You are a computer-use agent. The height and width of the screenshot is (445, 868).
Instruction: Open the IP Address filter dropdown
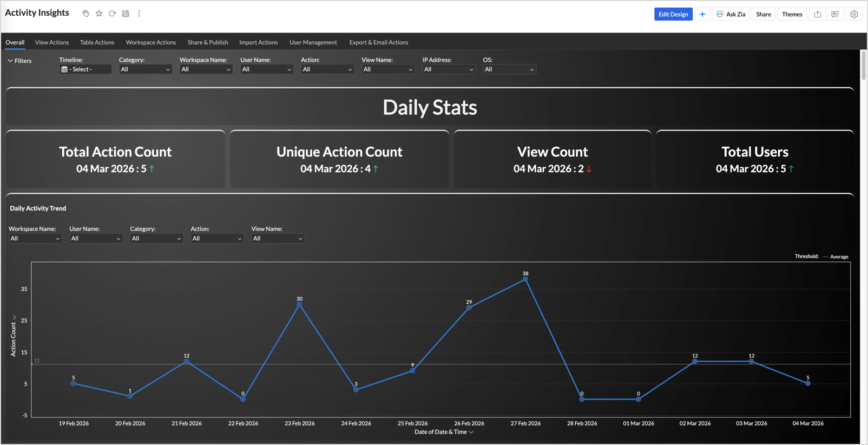click(449, 69)
